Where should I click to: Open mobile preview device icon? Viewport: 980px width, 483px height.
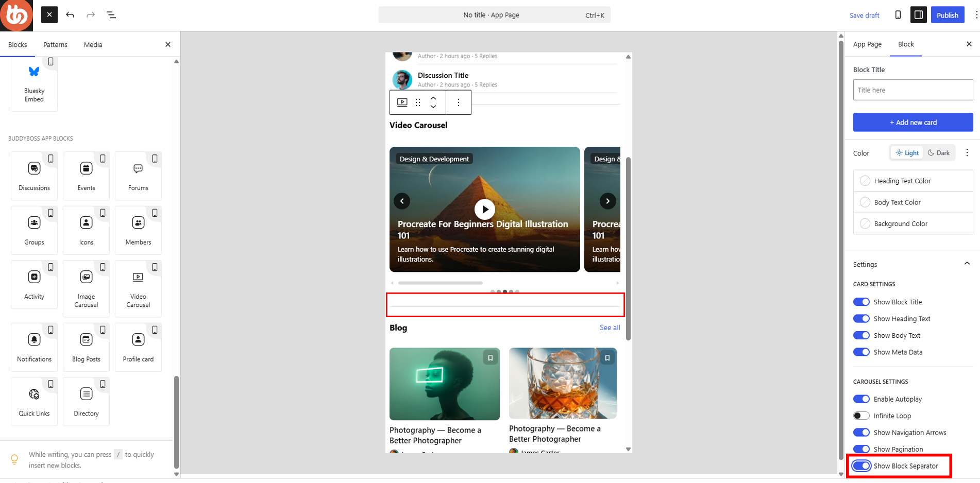tap(898, 15)
